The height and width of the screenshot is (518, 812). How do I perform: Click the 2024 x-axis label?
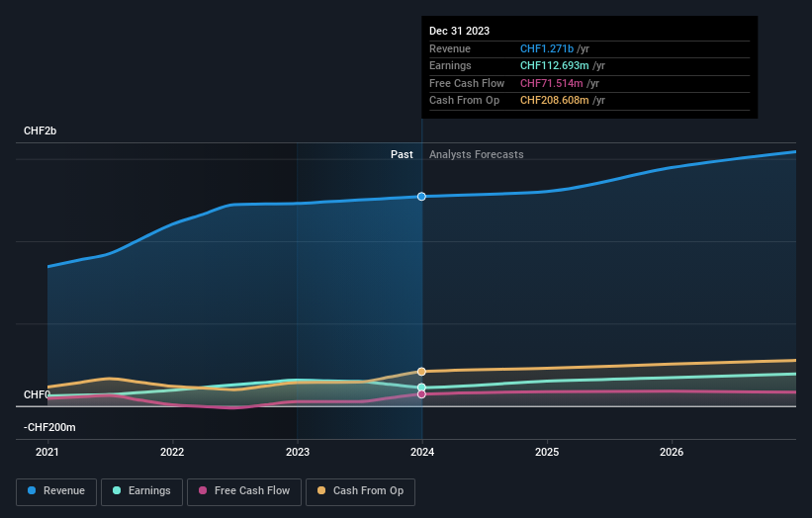tap(422, 452)
